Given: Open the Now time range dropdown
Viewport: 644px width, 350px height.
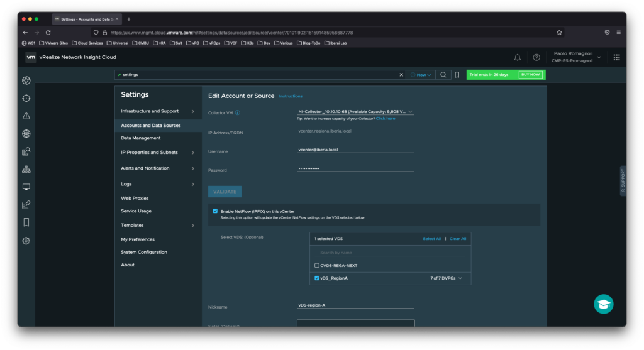Looking at the screenshot, I should tap(421, 75).
